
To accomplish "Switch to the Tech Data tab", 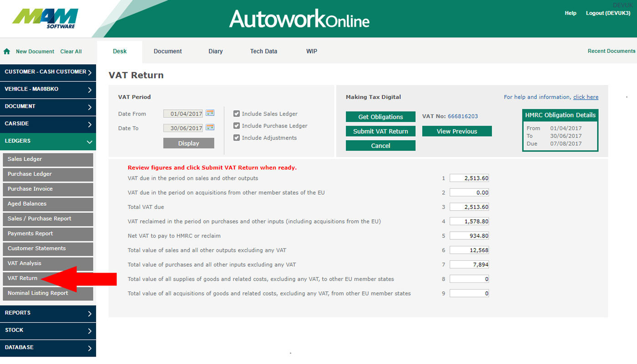I will tap(263, 51).
